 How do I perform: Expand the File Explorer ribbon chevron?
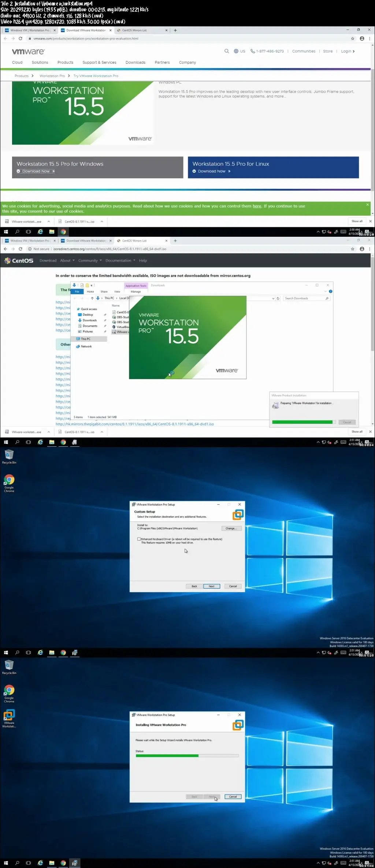325,292
